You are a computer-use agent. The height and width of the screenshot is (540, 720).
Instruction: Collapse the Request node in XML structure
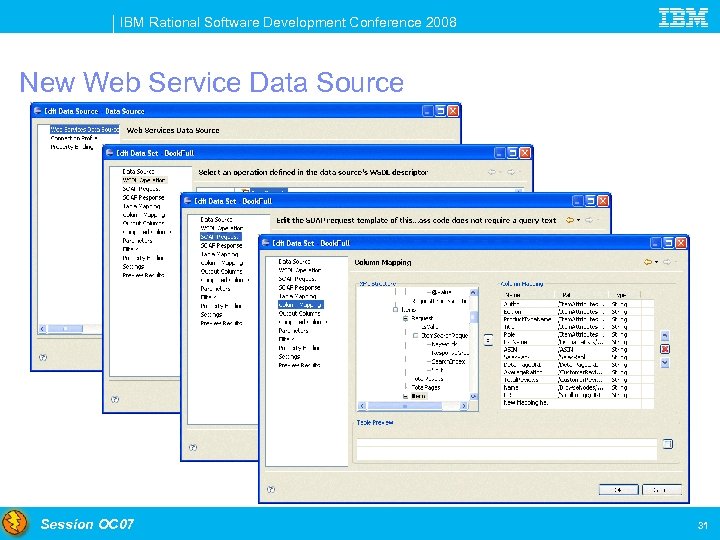pyautogui.click(x=405, y=318)
